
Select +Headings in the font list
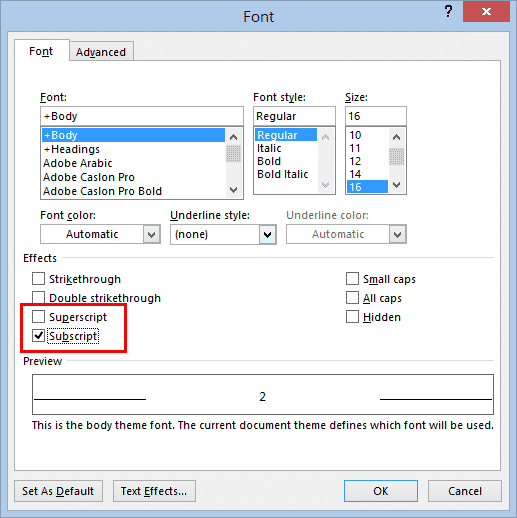pyautogui.click(x=133, y=149)
